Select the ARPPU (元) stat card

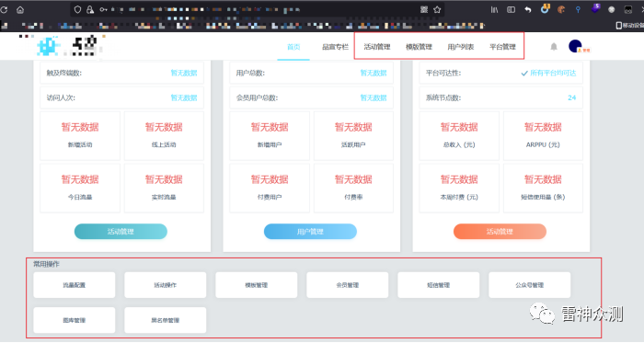coord(543,136)
